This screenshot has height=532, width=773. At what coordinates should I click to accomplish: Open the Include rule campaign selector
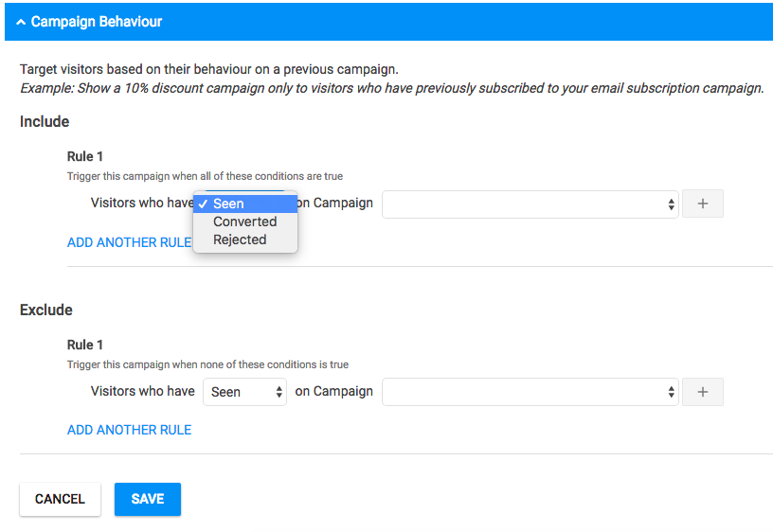(530, 204)
